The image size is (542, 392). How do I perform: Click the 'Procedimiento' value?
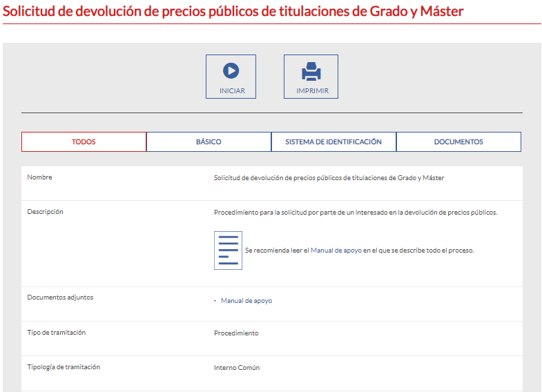(x=236, y=333)
